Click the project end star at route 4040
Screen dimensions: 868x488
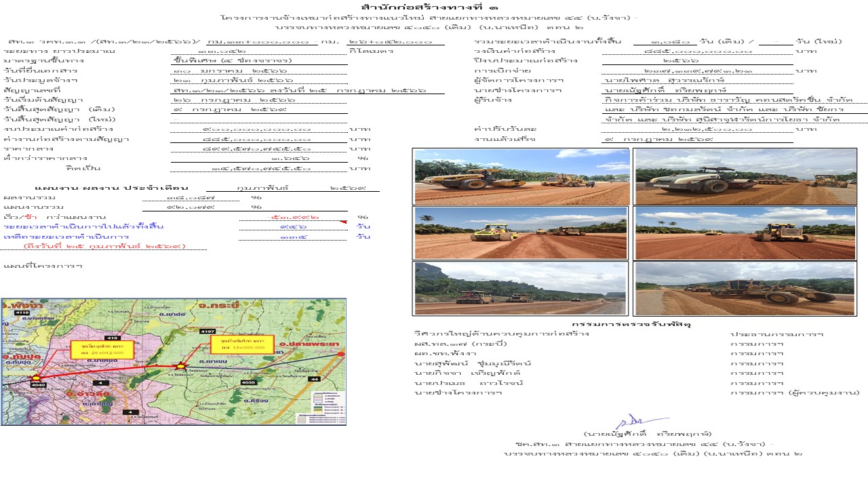[x=36, y=378]
